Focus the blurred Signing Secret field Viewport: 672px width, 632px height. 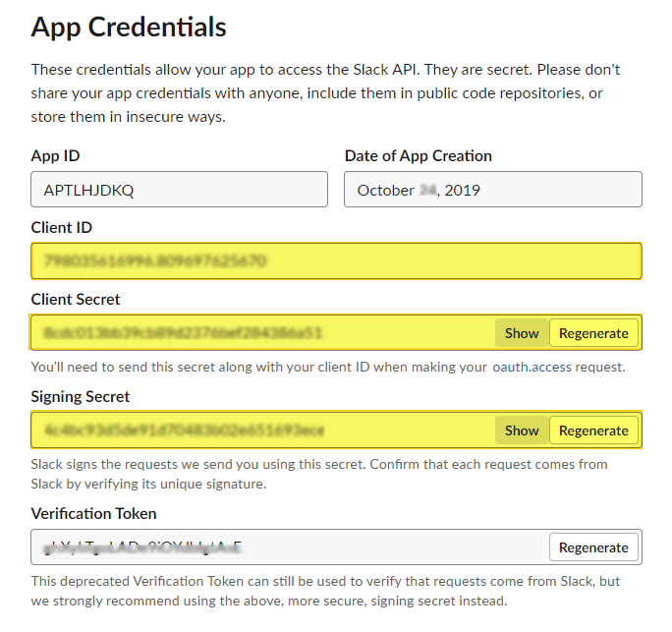click(260, 431)
